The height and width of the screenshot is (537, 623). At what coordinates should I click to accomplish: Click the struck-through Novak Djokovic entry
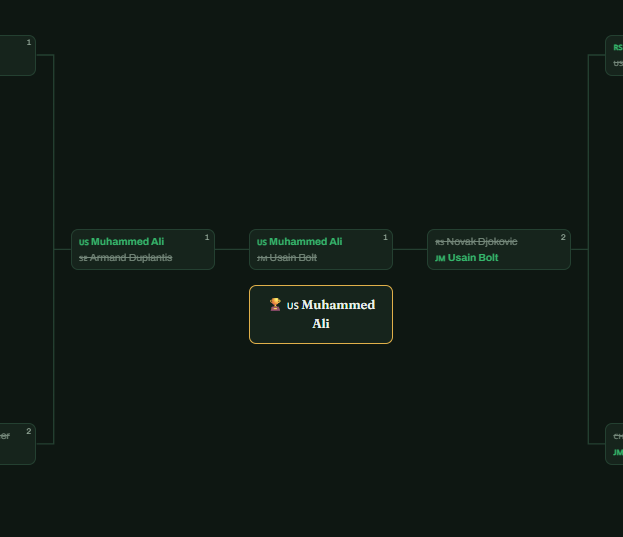[x=482, y=241]
